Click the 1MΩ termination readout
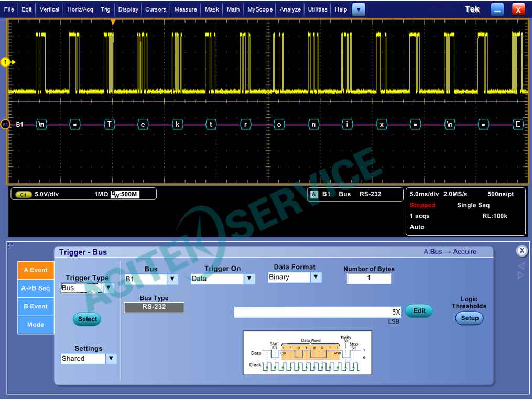The image size is (532, 400). coord(101,194)
